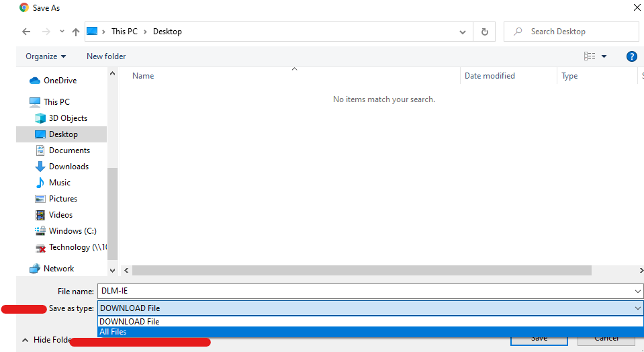Open recent locations dropdown arrow
Image resolution: width=644 pixels, height=352 pixels.
62,31
